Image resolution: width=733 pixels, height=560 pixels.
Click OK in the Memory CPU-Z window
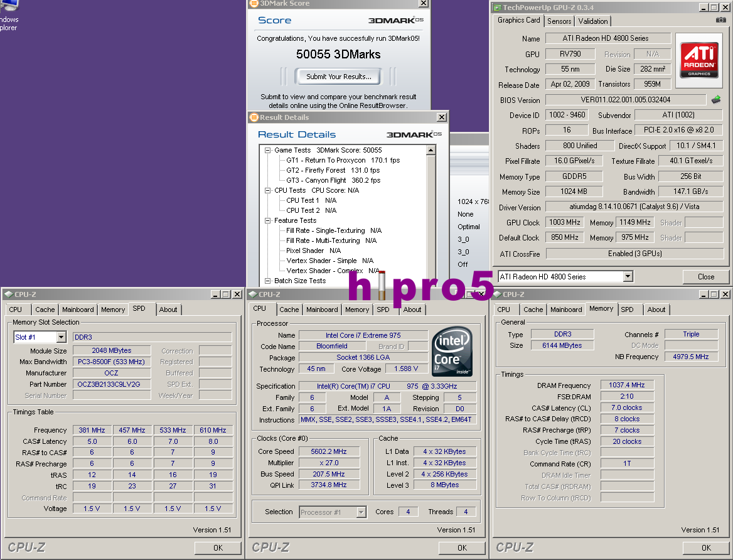pyautogui.click(x=706, y=548)
